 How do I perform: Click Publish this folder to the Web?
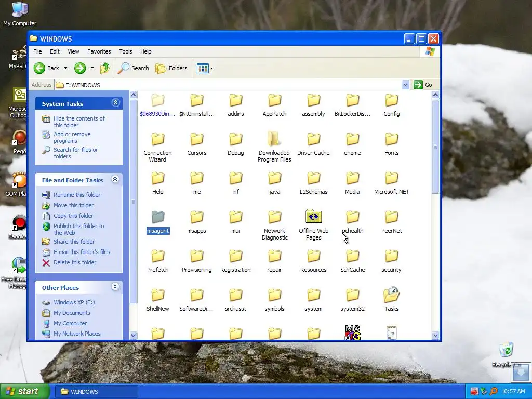click(73, 229)
